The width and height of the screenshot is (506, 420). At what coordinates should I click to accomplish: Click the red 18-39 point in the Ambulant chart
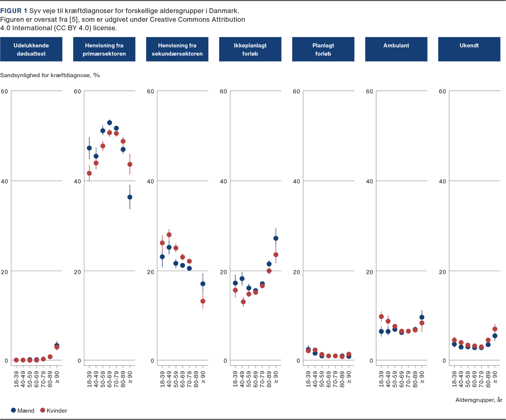point(381,317)
